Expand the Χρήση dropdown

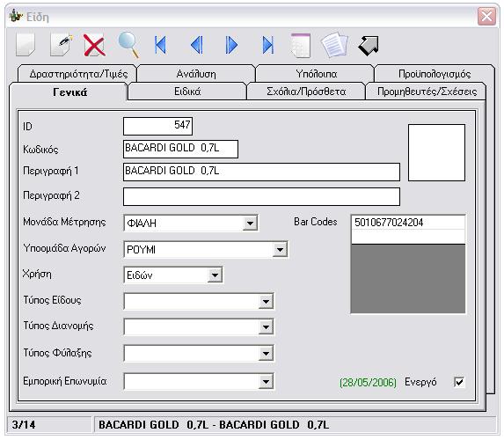[215, 275]
